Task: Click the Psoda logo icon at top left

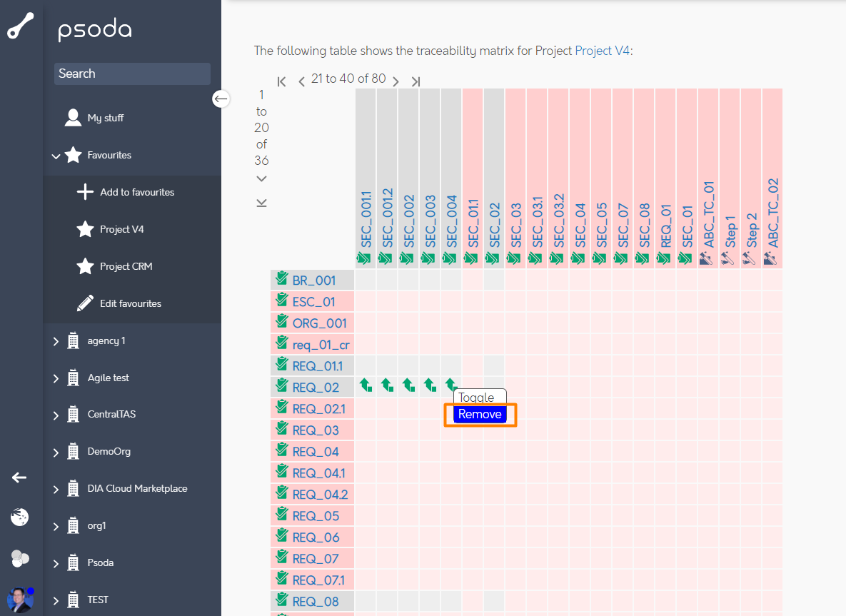Action: pyautogui.click(x=21, y=26)
